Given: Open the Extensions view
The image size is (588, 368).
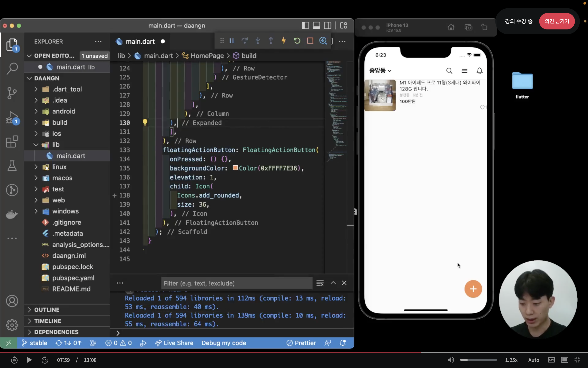Looking at the screenshot, I should (x=12, y=141).
